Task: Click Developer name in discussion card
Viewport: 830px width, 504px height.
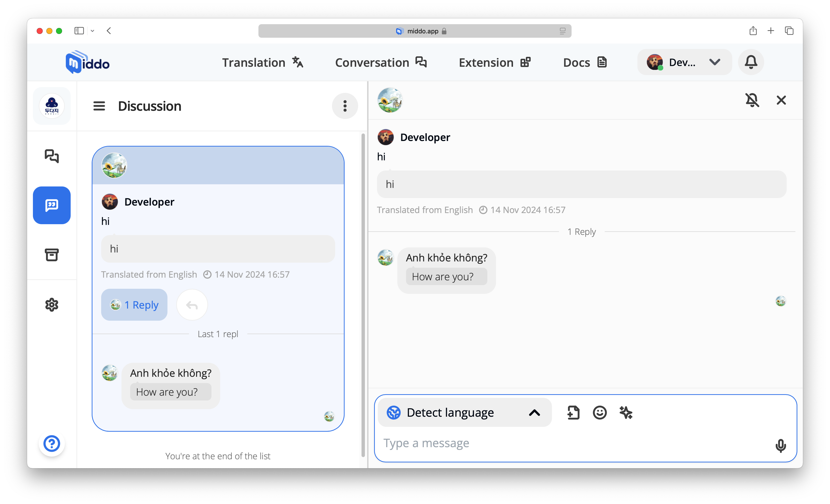Action: [x=149, y=202]
